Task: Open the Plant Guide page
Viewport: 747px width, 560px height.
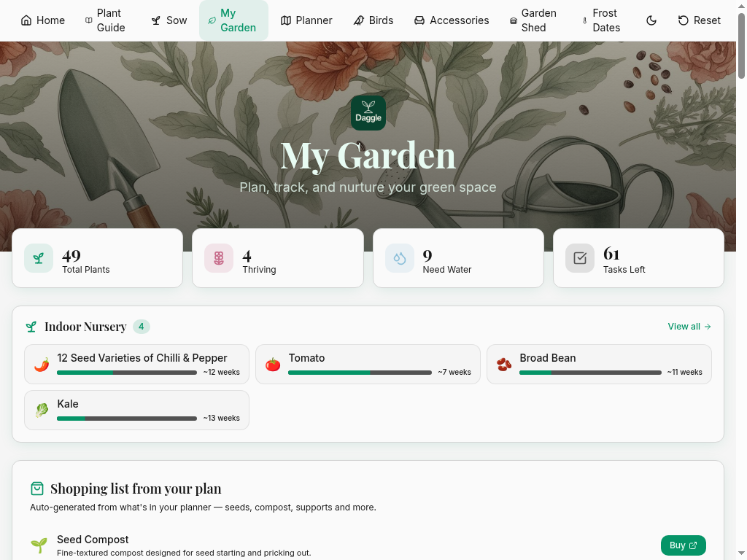Action: 105,20
